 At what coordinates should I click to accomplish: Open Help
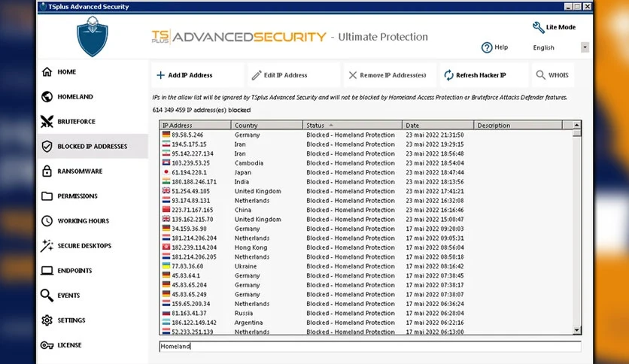click(494, 47)
